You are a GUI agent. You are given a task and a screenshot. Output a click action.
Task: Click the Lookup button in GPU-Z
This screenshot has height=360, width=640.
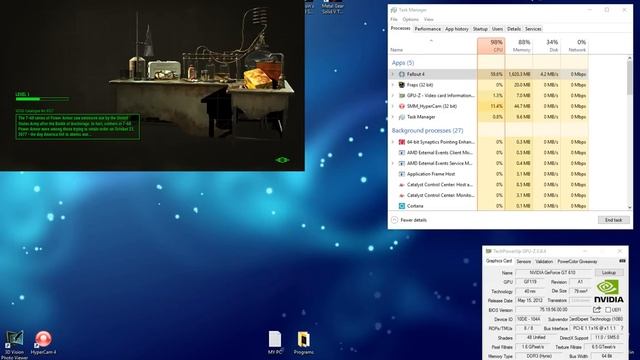click(609, 273)
